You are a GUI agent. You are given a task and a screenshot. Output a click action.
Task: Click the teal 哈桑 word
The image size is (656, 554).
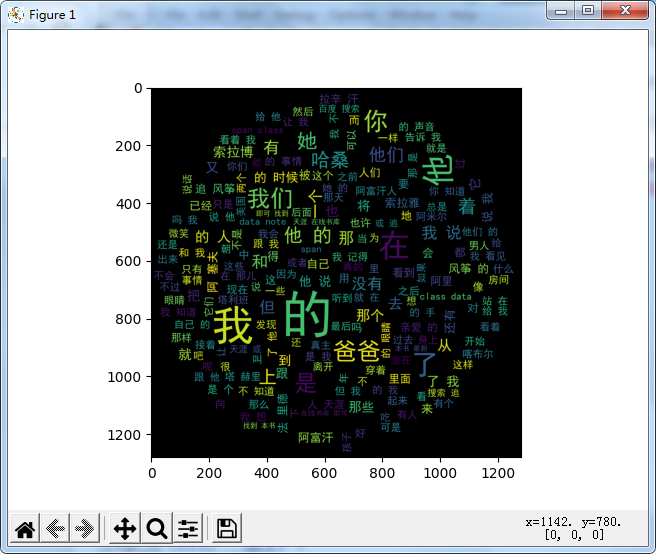[330, 159]
